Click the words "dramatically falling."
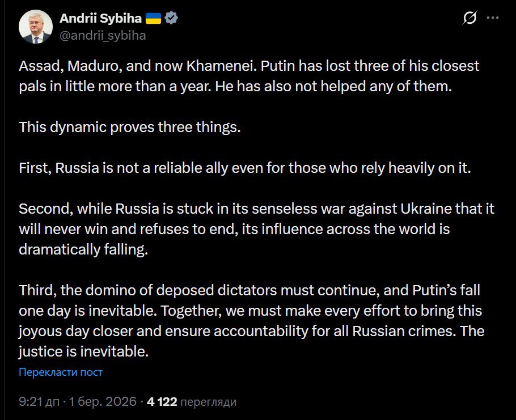The image size is (516, 420). (83, 250)
